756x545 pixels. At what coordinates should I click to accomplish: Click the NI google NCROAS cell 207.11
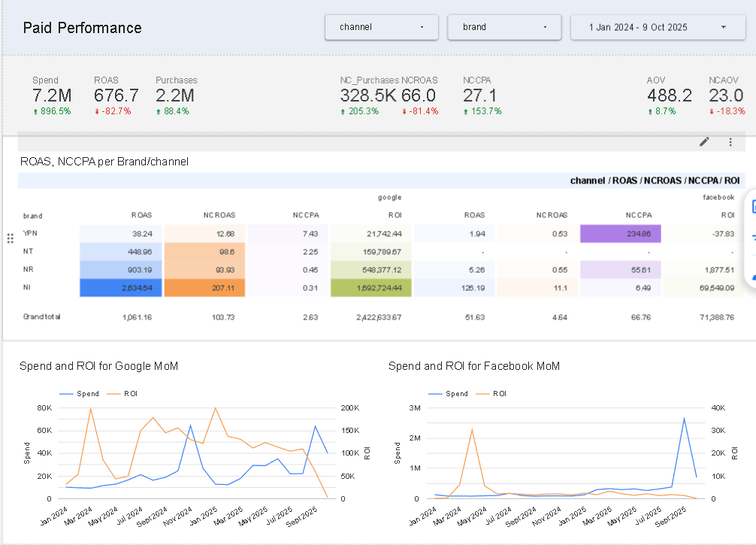(204, 288)
